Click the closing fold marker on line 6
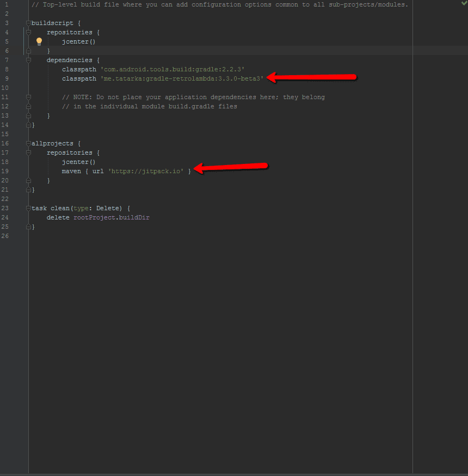Viewport: 468px width, 476px height. (x=29, y=51)
